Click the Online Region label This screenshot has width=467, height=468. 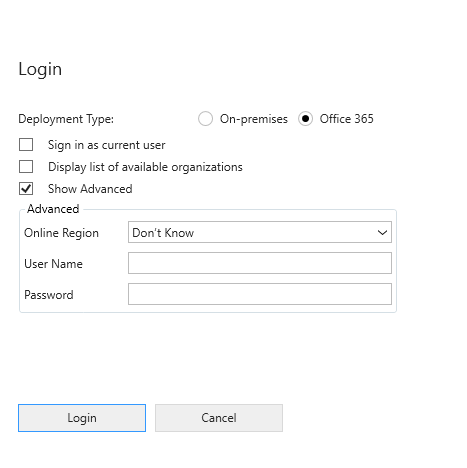click(61, 233)
